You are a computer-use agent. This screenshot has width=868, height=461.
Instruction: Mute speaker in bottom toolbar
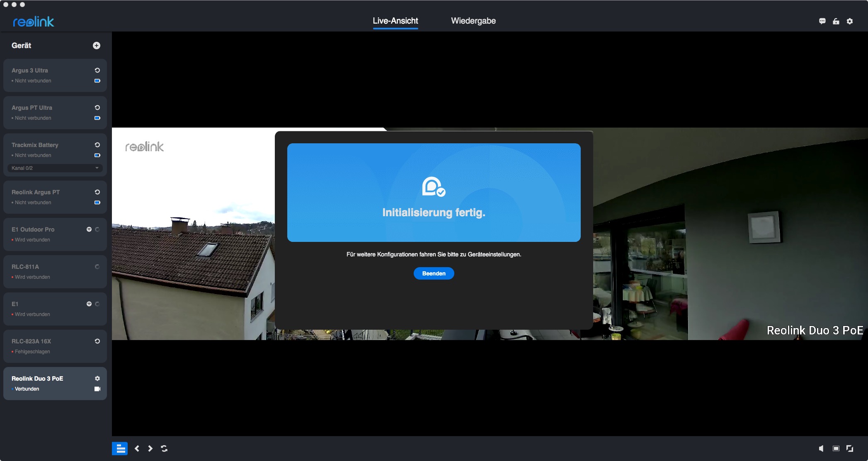coord(821,449)
